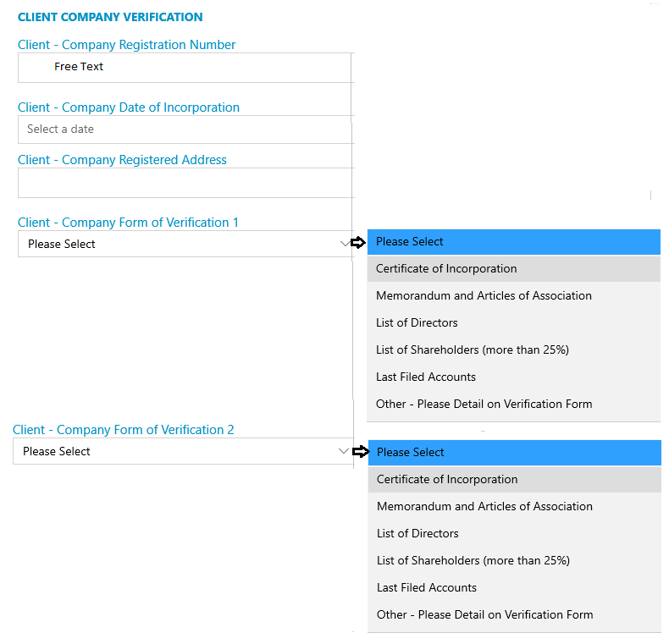Click the Company Registered Address field

click(185, 183)
